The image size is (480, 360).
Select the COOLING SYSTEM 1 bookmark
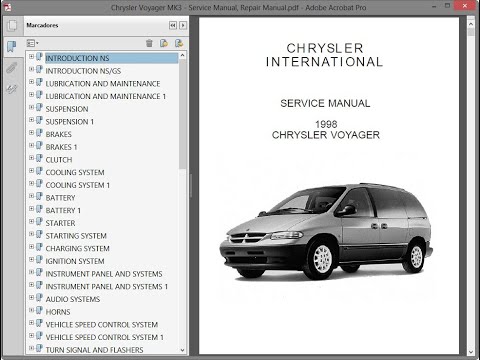[78, 185]
